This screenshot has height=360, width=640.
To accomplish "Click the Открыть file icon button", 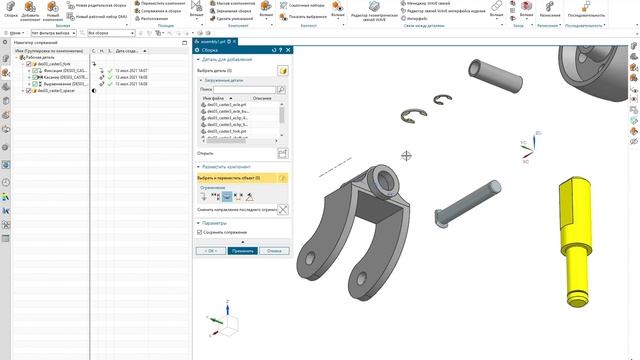I will tap(282, 153).
